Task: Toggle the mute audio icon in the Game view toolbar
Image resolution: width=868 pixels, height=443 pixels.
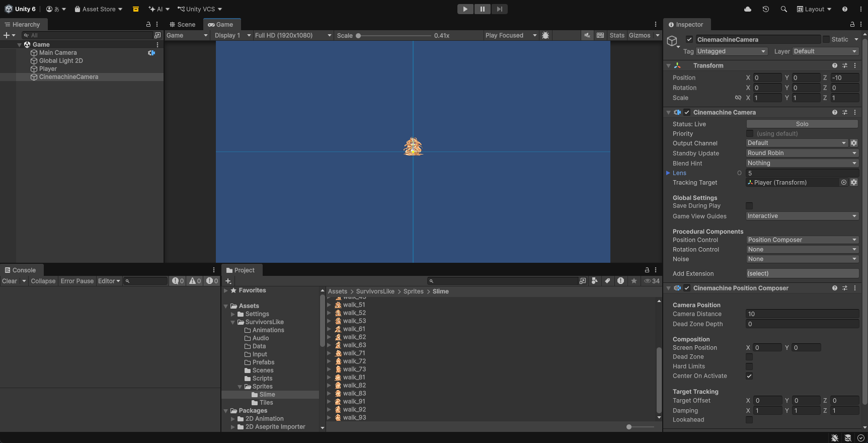Action: pos(587,35)
